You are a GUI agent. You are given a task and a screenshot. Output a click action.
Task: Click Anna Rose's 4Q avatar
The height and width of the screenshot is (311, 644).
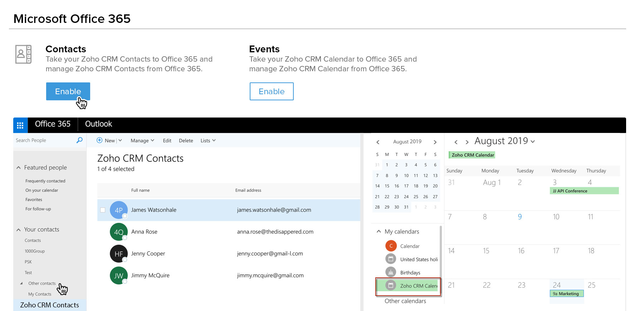119,232
